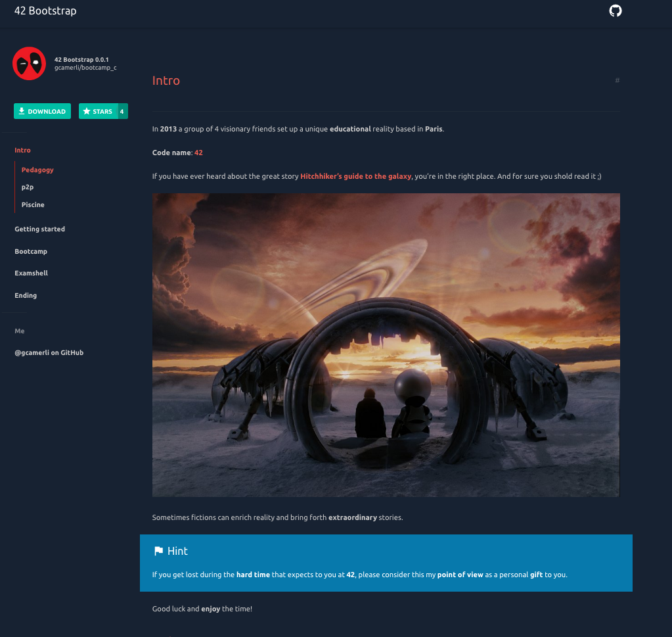Go to the Pedagogy subsection
Viewport: 672px width, 637px height.
pos(37,170)
